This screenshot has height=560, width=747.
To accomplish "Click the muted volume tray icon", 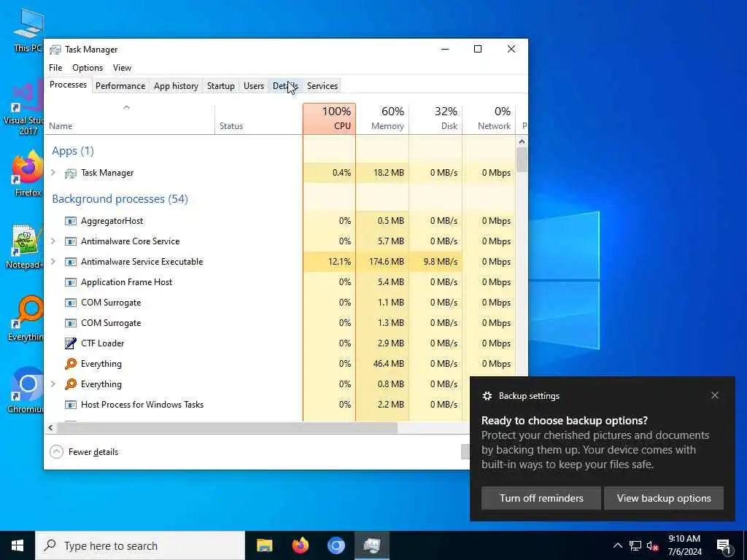I will pyautogui.click(x=653, y=546).
